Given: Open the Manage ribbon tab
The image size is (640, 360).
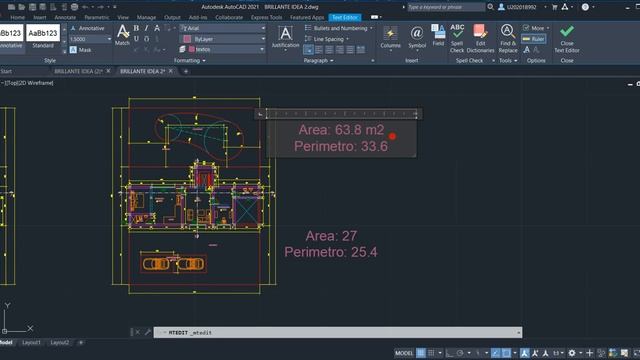Looking at the screenshot, I should (146, 18).
